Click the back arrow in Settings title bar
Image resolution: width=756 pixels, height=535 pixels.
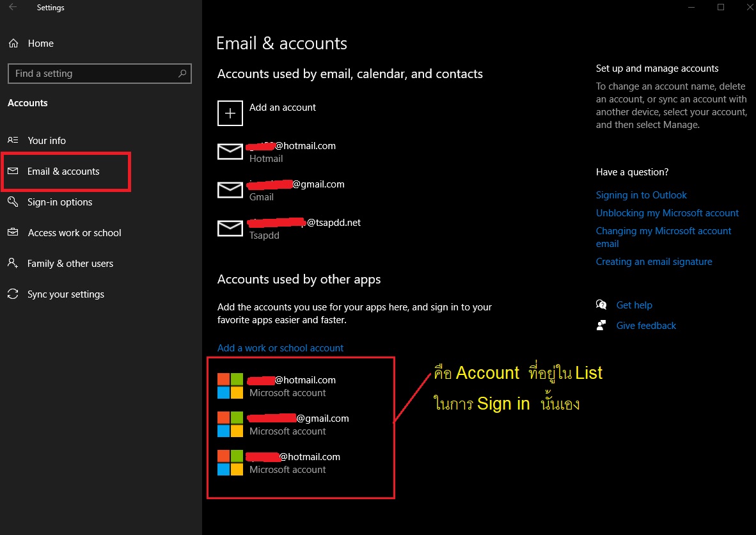coord(13,7)
